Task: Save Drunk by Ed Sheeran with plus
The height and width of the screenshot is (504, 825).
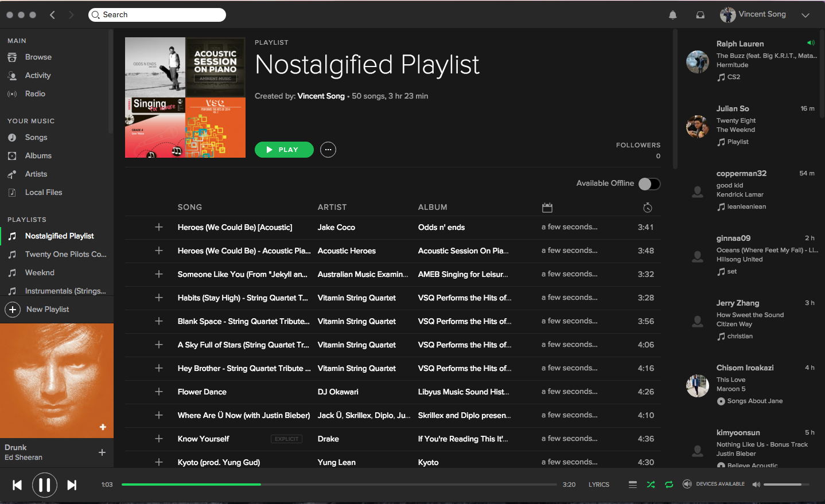Action: pos(102,452)
